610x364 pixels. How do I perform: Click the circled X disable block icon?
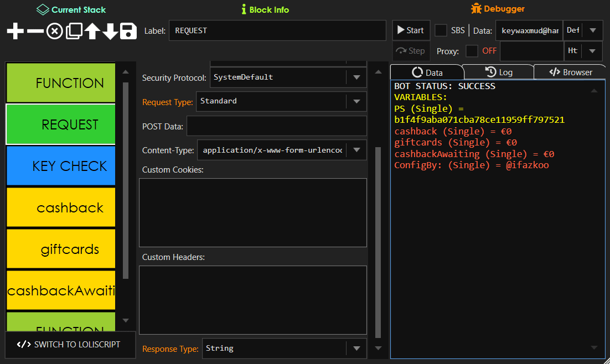click(54, 32)
